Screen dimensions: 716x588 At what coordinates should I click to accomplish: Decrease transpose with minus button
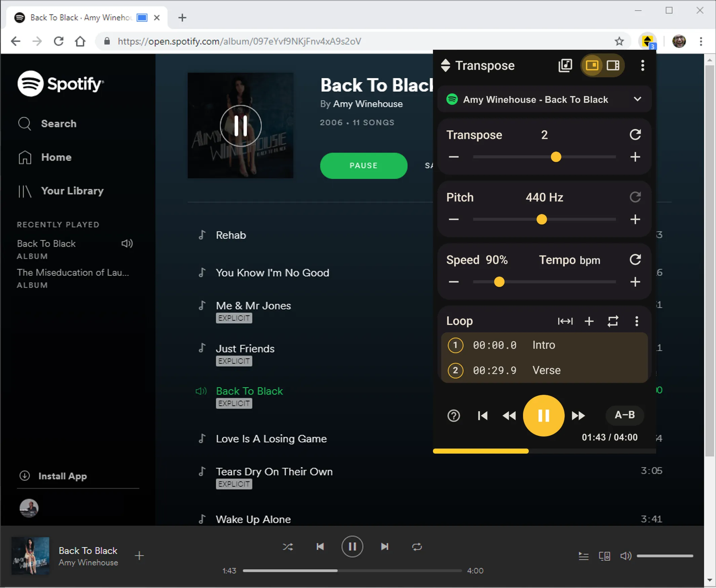pos(453,157)
